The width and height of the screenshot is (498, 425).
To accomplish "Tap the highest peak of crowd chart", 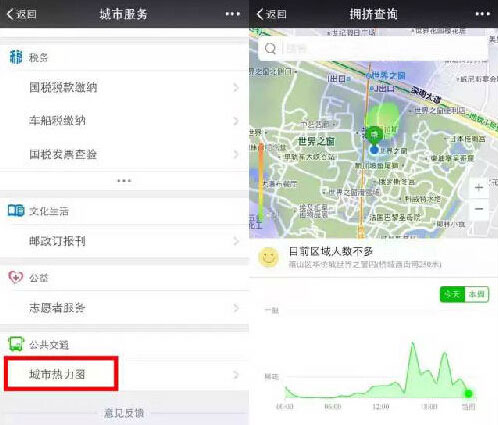I will [413, 344].
